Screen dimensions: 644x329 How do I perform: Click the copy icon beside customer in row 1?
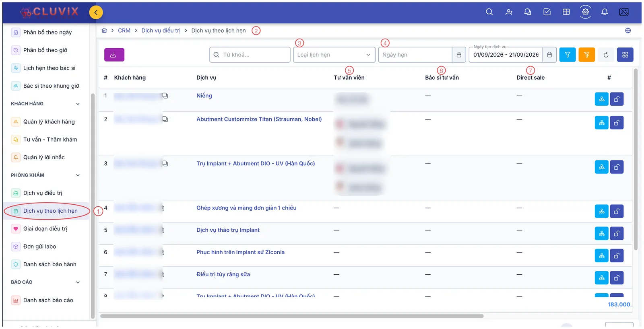tap(165, 96)
